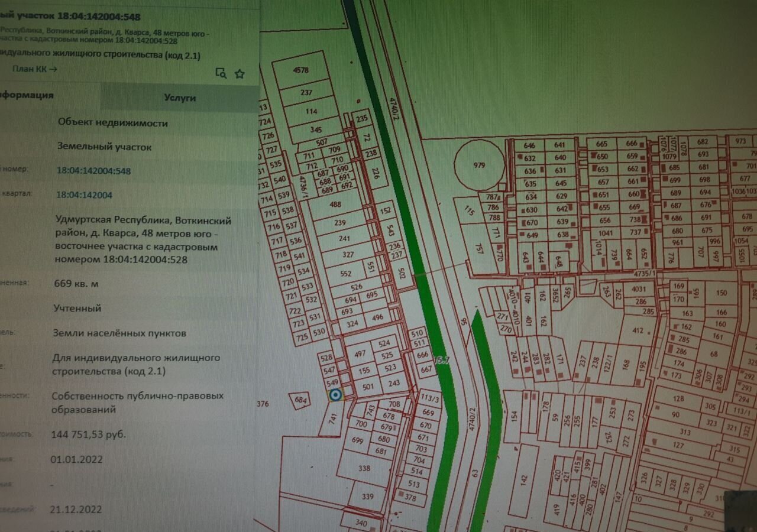Click the Учтенный status value
This screenshot has height=532, width=757.
coord(77,308)
